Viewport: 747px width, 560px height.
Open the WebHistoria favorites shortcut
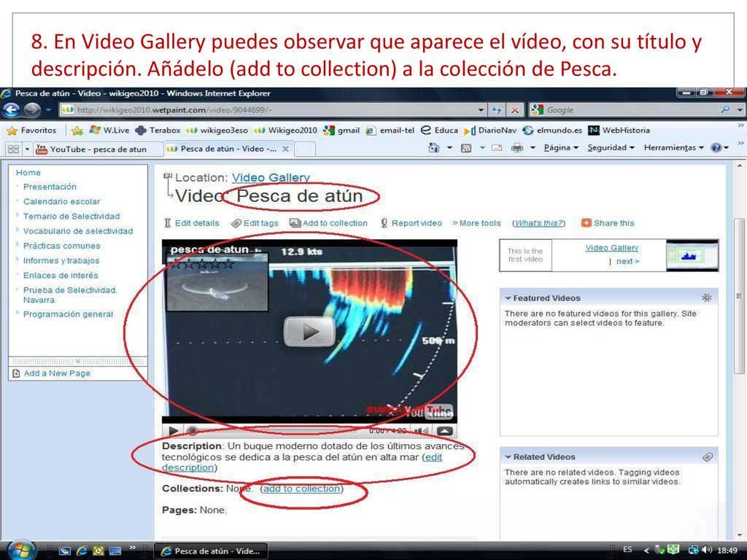coord(619,130)
